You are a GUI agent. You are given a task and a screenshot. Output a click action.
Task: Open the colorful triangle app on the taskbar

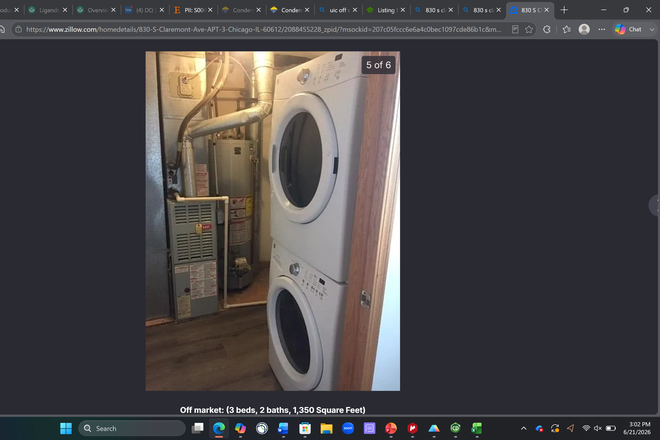coord(434,428)
